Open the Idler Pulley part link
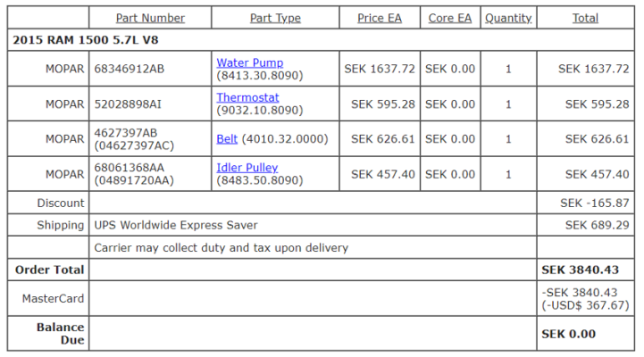This screenshot has height=357, width=644. (247, 168)
